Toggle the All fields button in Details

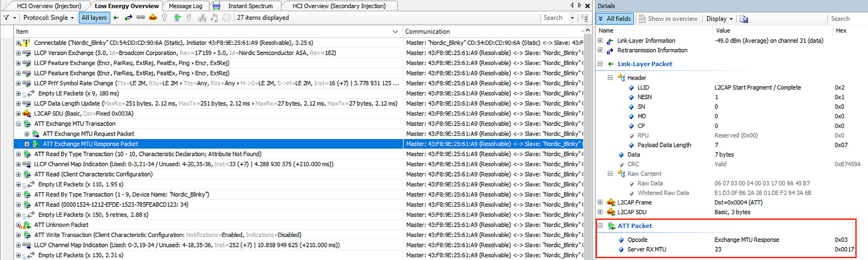coord(615,19)
